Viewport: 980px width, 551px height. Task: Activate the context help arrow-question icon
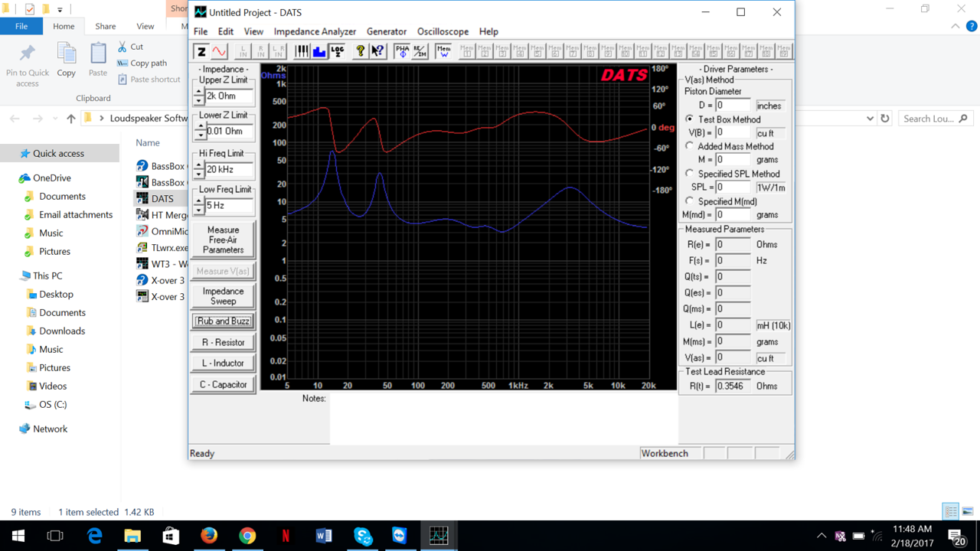click(377, 51)
